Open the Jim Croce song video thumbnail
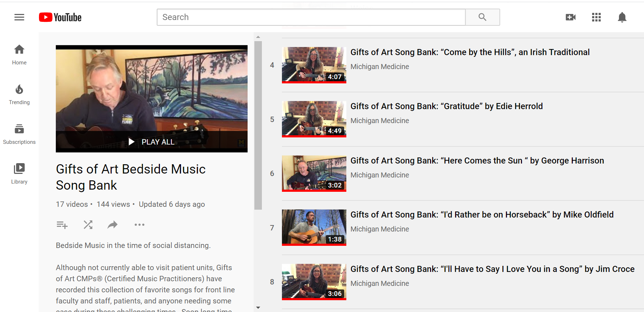 point(314,282)
